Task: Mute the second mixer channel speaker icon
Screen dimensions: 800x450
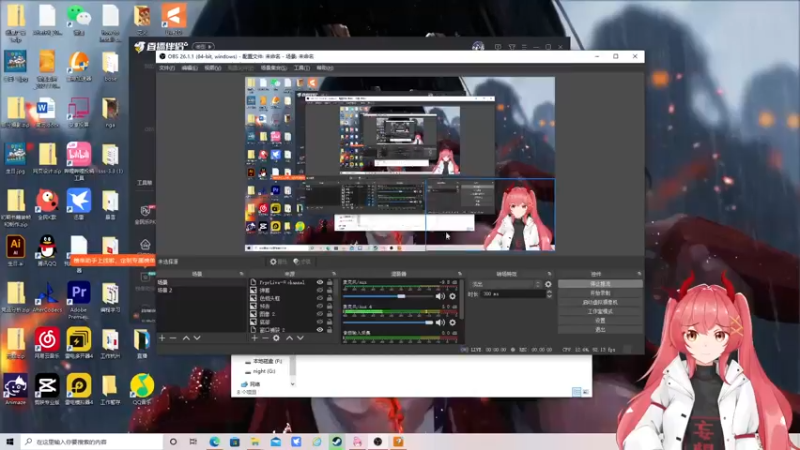Action: click(x=440, y=322)
